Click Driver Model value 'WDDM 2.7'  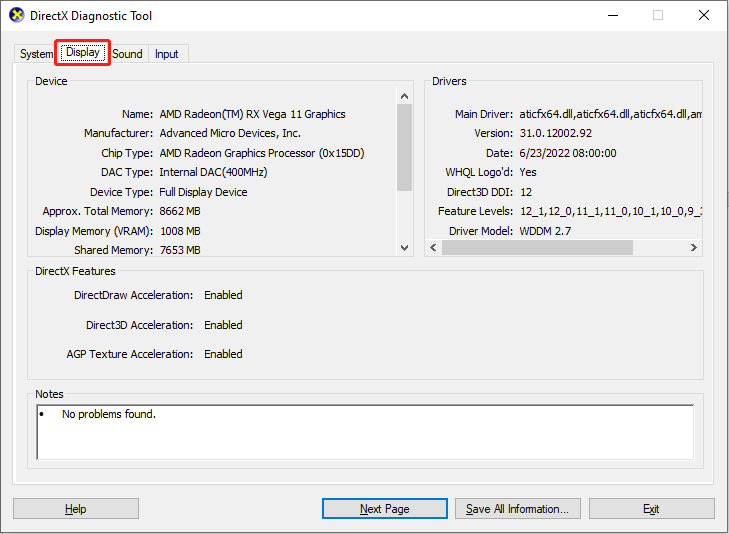[545, 231]
